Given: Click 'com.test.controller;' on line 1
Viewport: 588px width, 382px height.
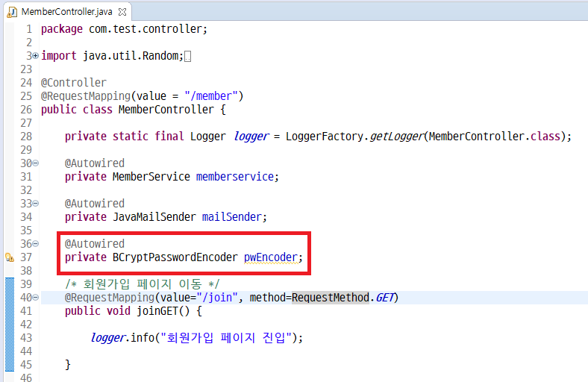Looking at the screenshot, I should click(148, 29).
